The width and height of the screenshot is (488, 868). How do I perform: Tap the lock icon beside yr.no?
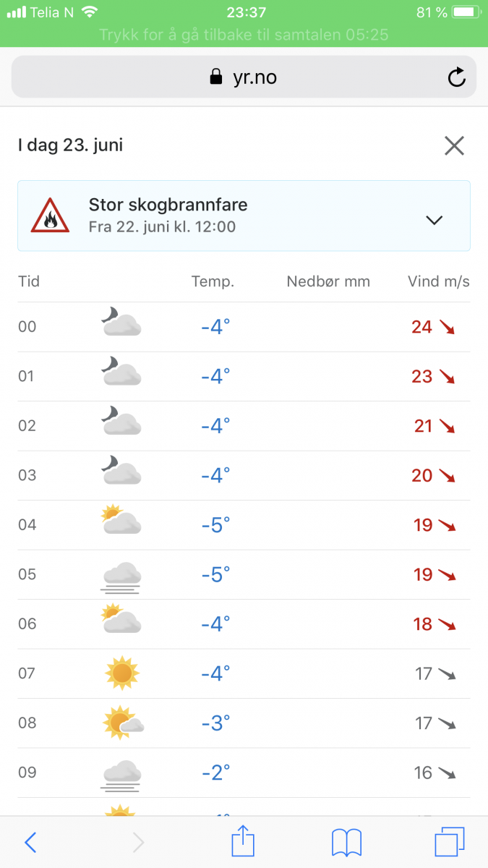coord(215,77)
